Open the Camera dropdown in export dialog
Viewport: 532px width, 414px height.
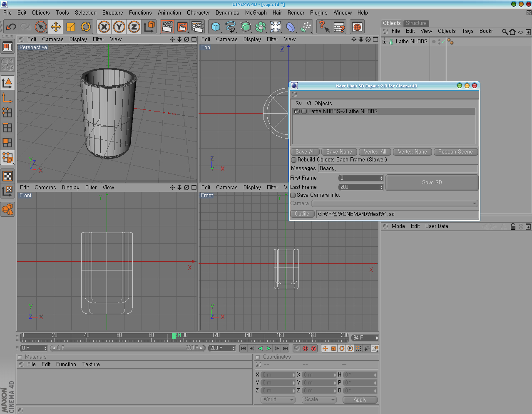coord(394,203)
